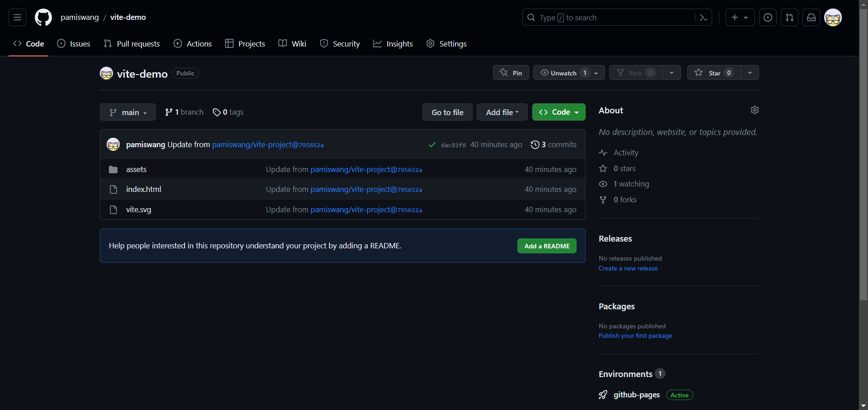Click the Go to file button
This screenshot has height=410, width=868.
click(447, 112)
